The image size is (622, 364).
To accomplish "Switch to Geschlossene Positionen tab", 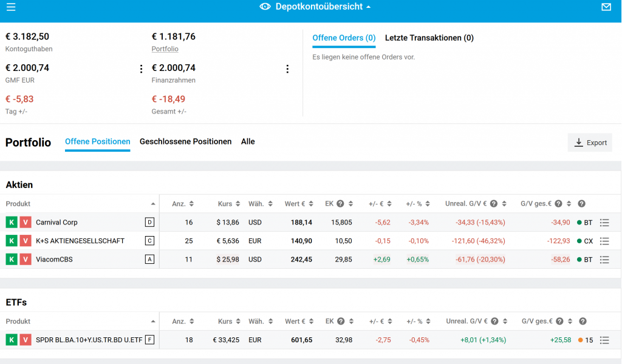I will click(185, 141).
